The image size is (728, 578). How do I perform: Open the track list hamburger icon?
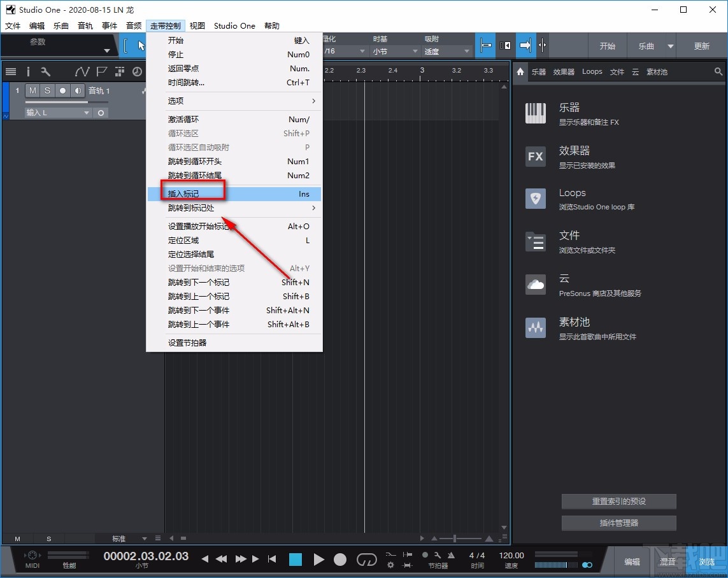(x=11, y=71)
